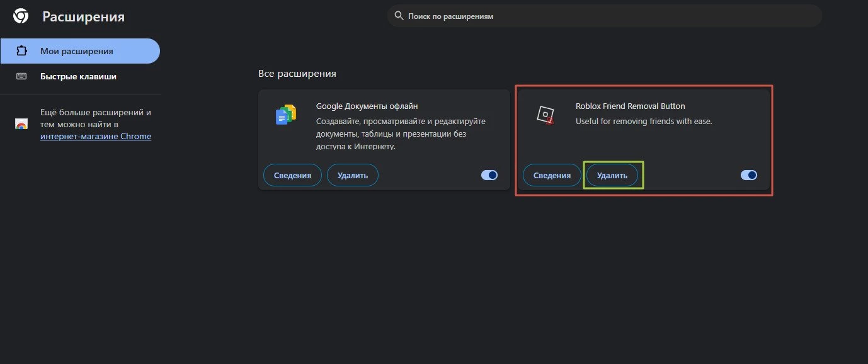Click the Roblox Friend Removal Button icon

(x=545, y=115)
